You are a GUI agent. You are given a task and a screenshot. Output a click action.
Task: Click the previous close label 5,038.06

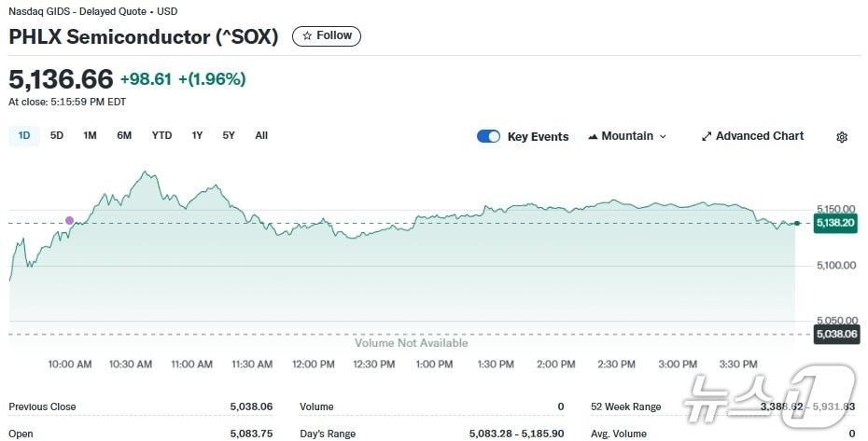coord(836,333)
